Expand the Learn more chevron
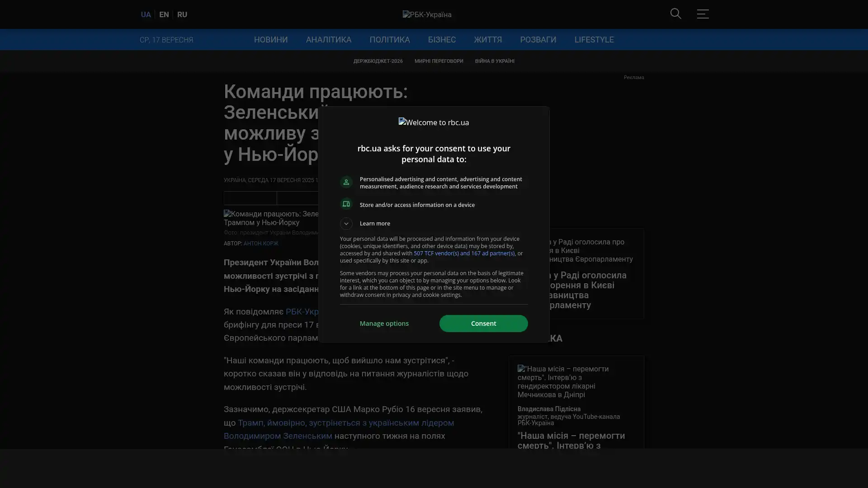868x488 pixels. coord(346,224)
